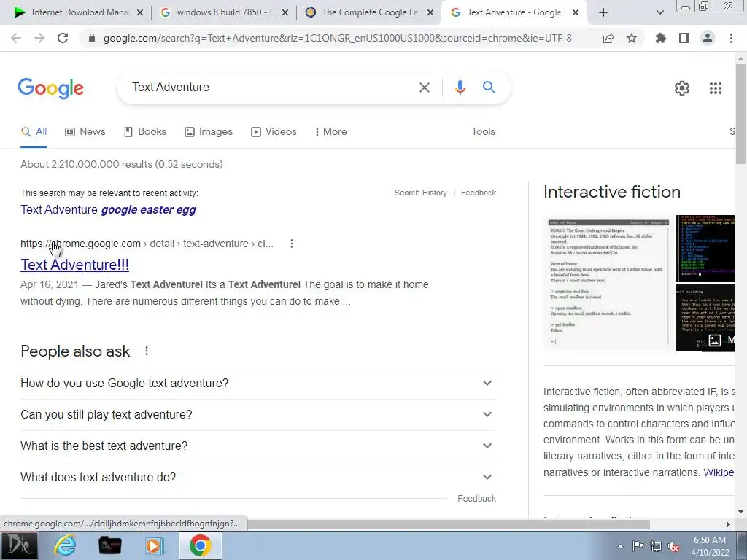
Task: Open Text Adventure google easter egg suggestion
Action: point(108,209)
